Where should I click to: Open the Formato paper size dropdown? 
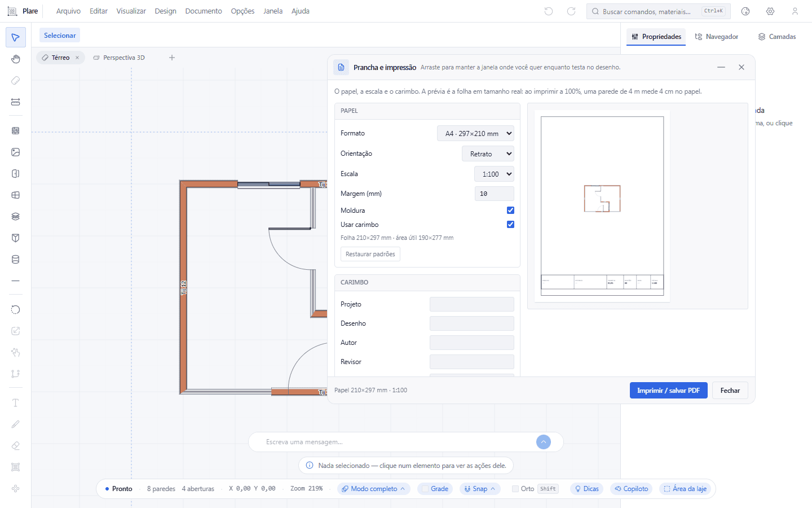coord(476,133)
